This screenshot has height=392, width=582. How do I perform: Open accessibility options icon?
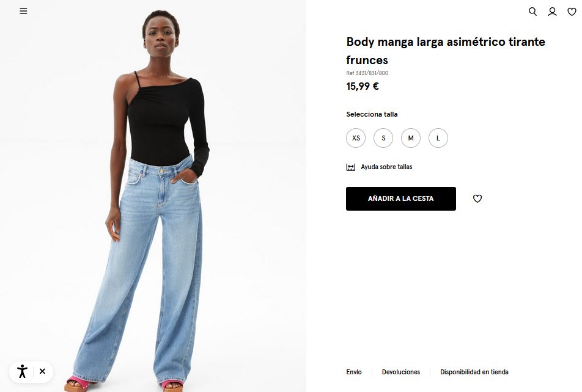tap(22, 371)
